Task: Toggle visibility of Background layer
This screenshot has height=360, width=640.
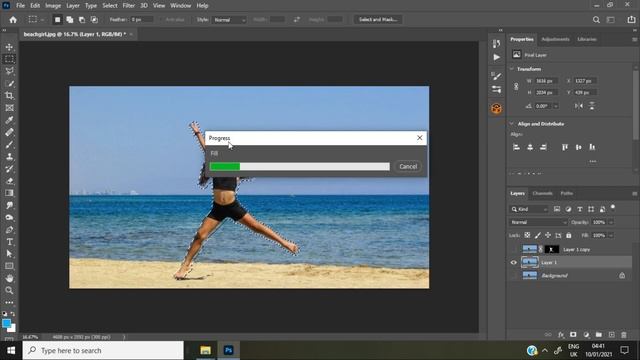Action: pos(513,276)
